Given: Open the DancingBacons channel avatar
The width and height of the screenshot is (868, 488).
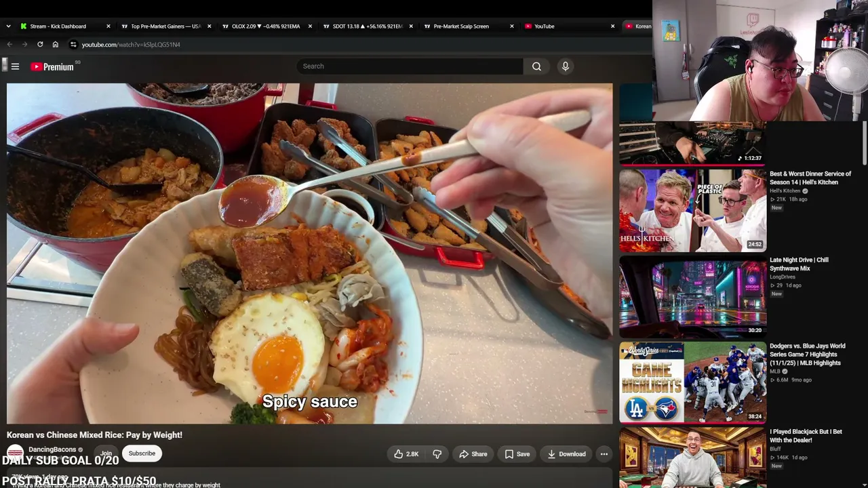Looking at the screenshot, I should click(x=15, y=453).
